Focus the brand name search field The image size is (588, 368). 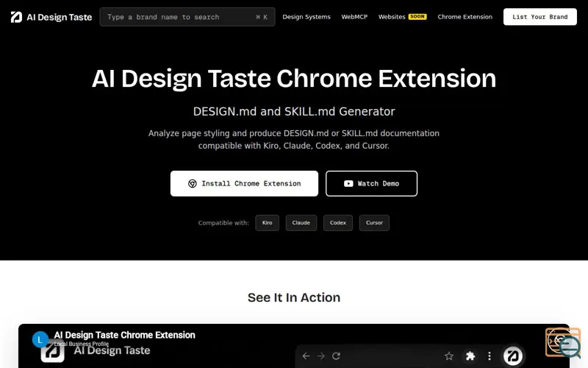click(x=187, y=17)
